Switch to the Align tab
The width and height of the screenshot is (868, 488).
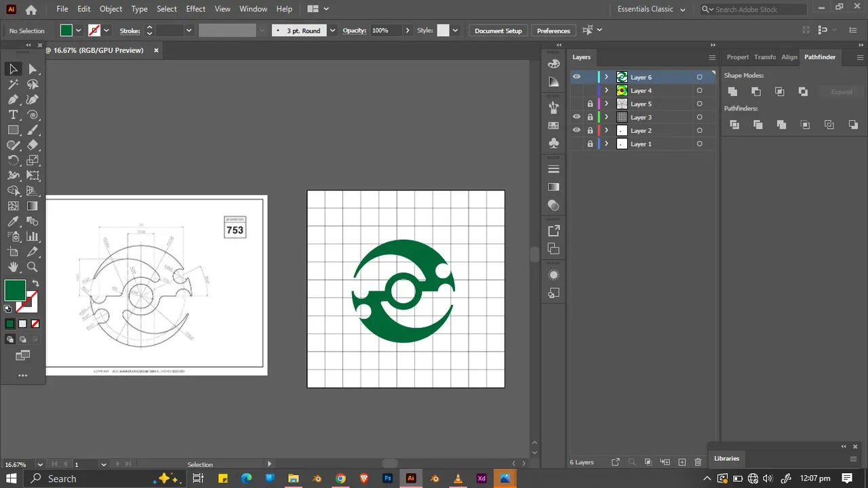pyautogui.click(x=789, y=57)
